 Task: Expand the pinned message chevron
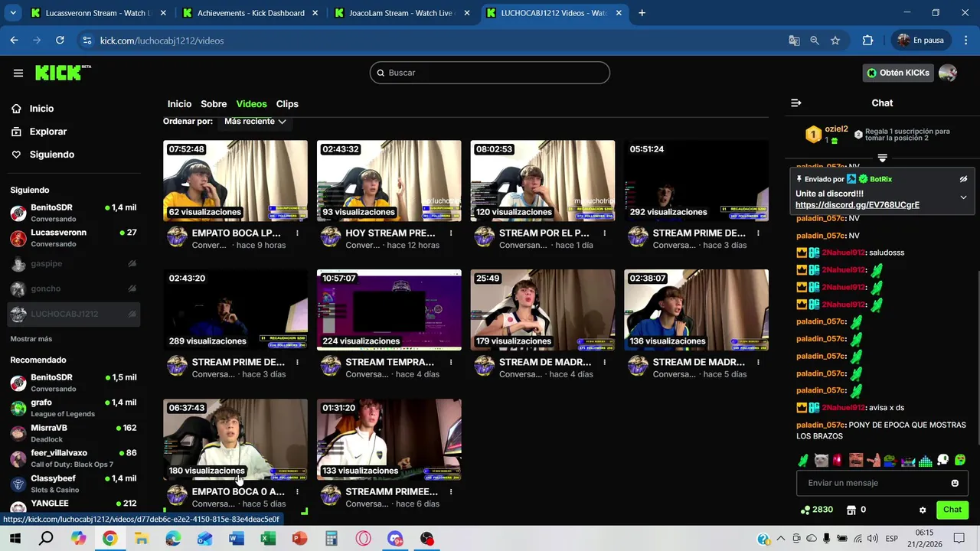pyautogui.click(x=963, y=197)
